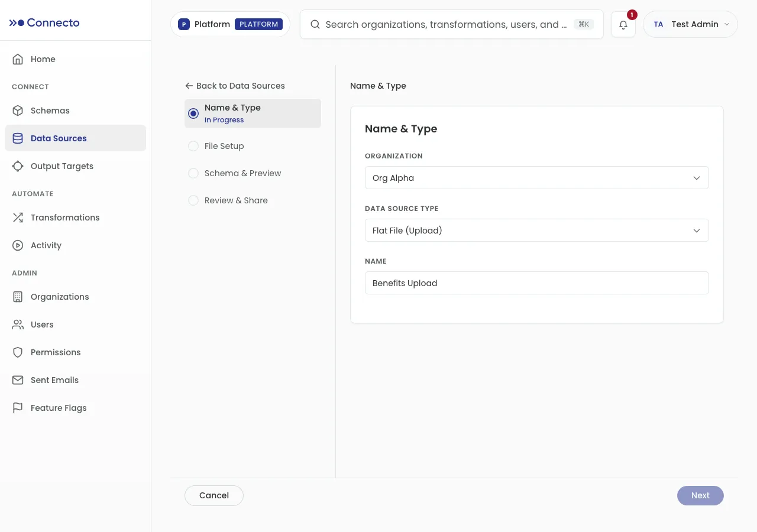
Task: Select the Name & Type step radio
Action: 193,113
